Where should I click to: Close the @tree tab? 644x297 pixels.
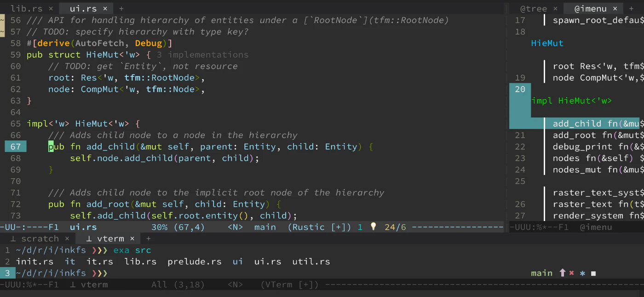pyautogui.click(x=555, y=8)
